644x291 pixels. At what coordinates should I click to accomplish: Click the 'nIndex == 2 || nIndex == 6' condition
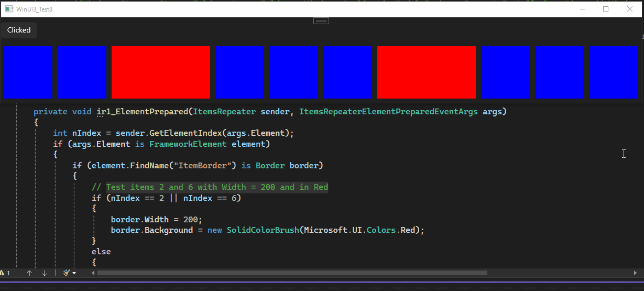(172, 198)
